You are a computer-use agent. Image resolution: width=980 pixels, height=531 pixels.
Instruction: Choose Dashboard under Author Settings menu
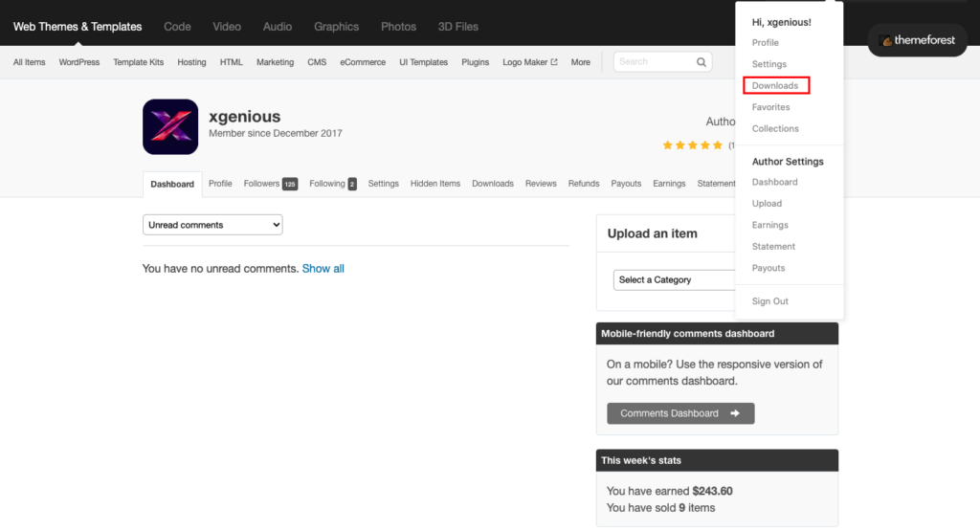click(x=774, y=183)
